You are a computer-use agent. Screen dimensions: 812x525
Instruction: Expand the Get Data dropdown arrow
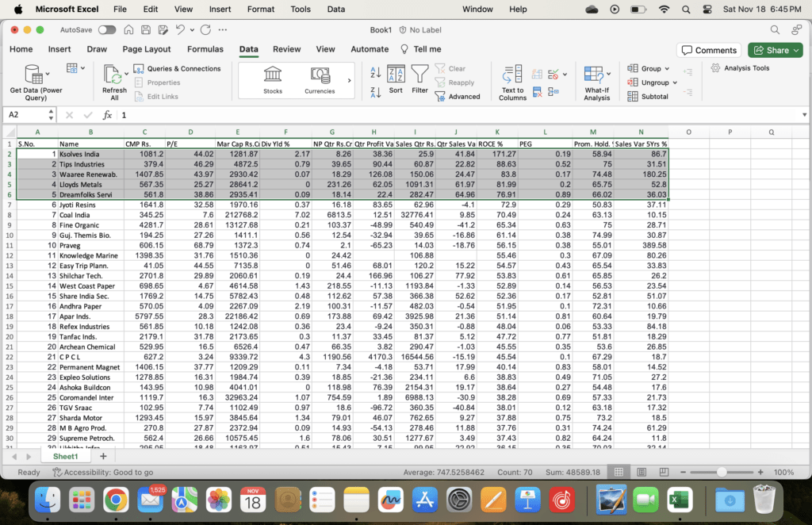48,74
